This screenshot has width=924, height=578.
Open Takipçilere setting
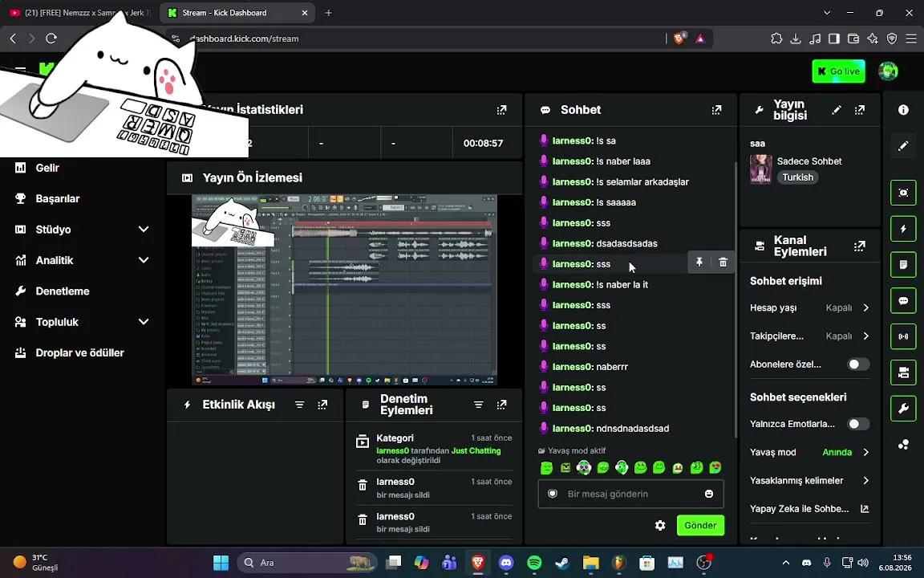tap(809, 336)
